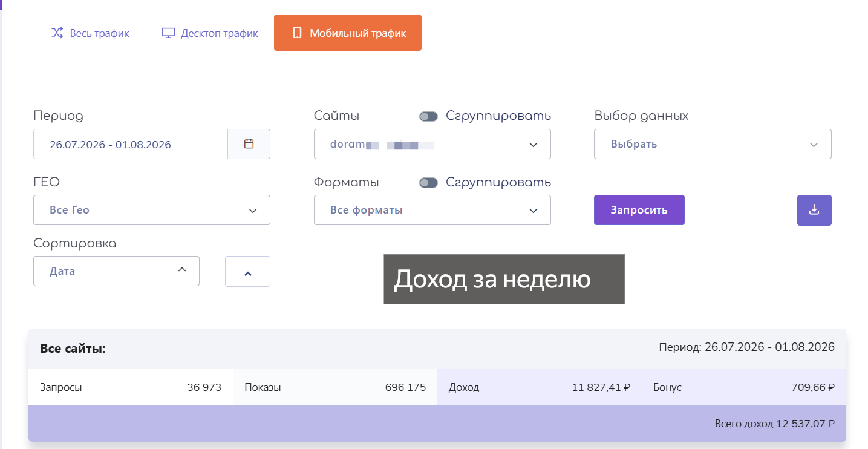Click the shuffle icon beside Весь трафик
The image size is (868, 449).
click(57, 33)
